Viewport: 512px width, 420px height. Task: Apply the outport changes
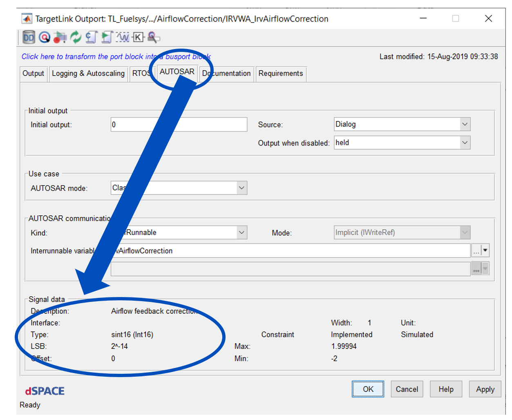coord(485,389)
